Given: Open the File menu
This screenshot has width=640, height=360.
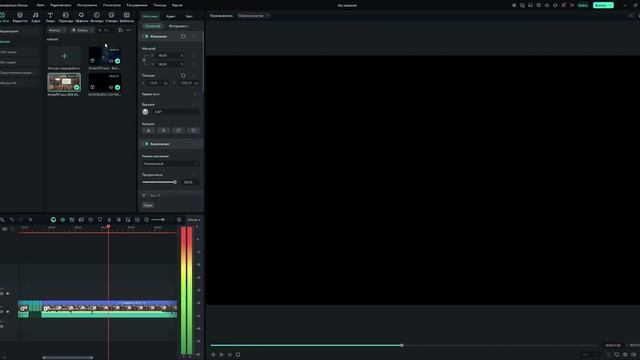Looking at the screenshot, I should (x=40, y=5).
